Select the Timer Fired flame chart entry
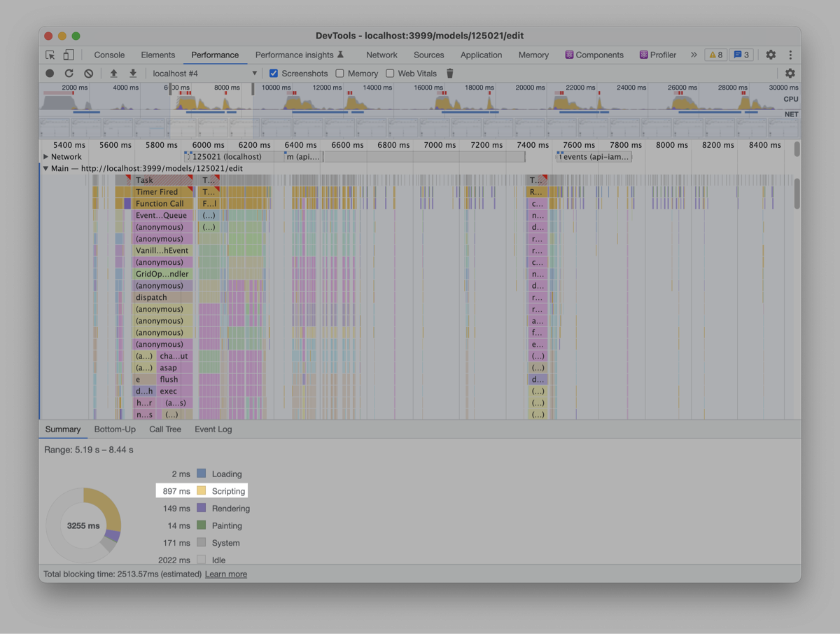The height and width of the screenshot is (634, 840). pyautogui.click(x=162, y=192)
